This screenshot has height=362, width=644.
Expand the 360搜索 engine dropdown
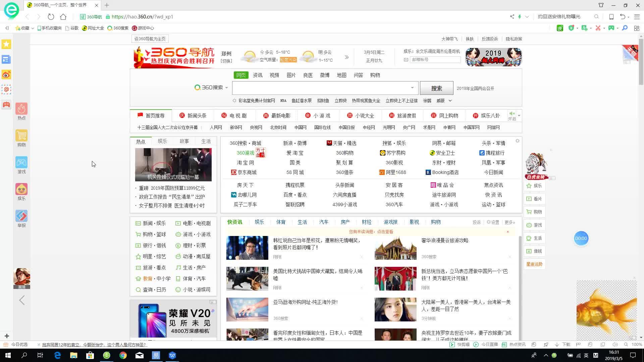(227, 88)
